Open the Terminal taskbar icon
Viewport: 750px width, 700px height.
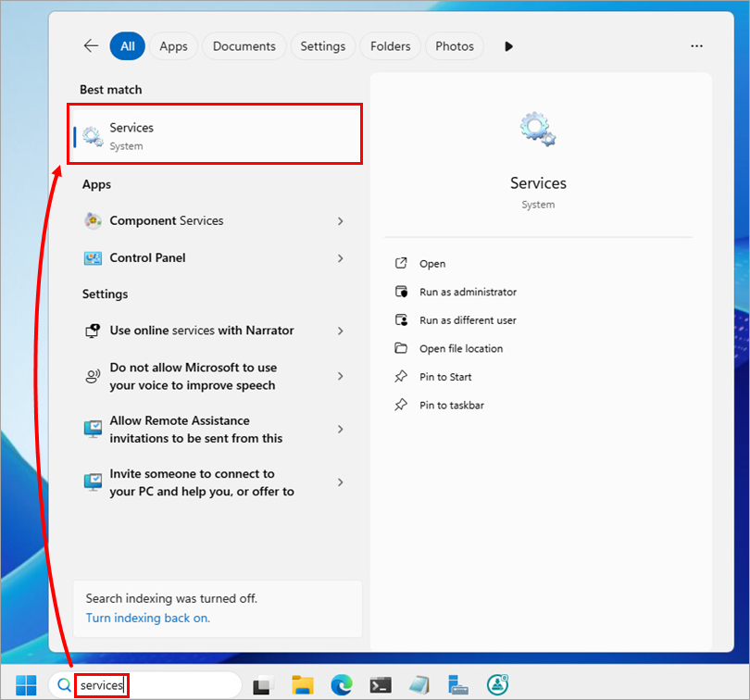coord(381,685)
